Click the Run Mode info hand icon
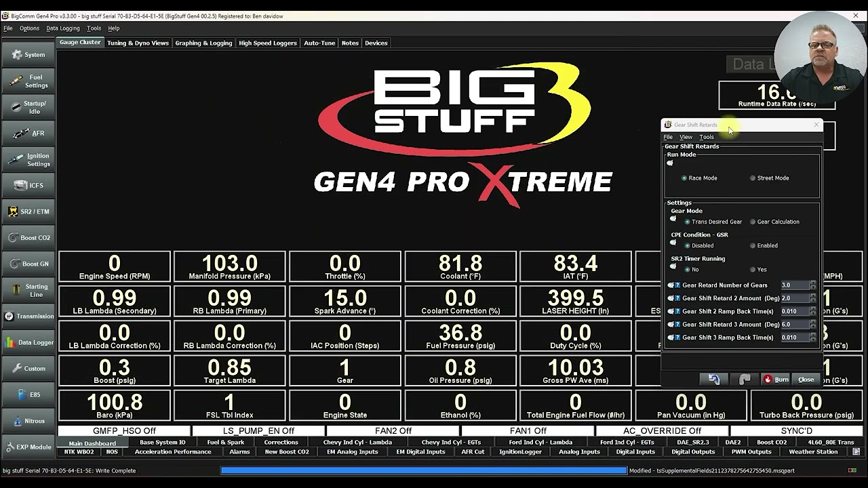This screenshot has height=488, width=868. (670, 163)
